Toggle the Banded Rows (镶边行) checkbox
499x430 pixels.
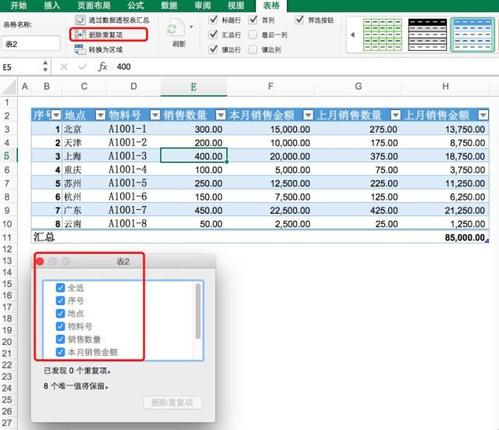tap(213, 49)
